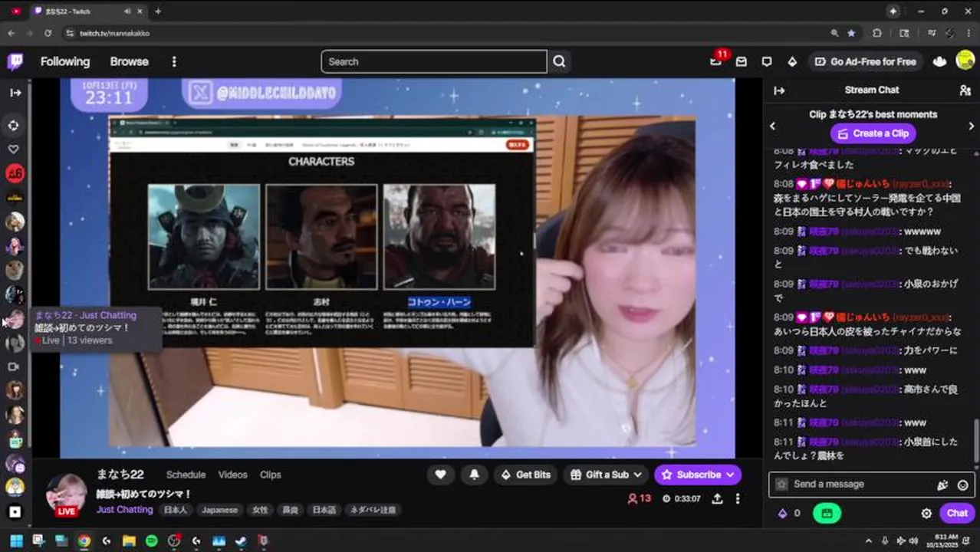Open the Following page
This screenshot has height=552, width=980.
(x=65, y=61)
